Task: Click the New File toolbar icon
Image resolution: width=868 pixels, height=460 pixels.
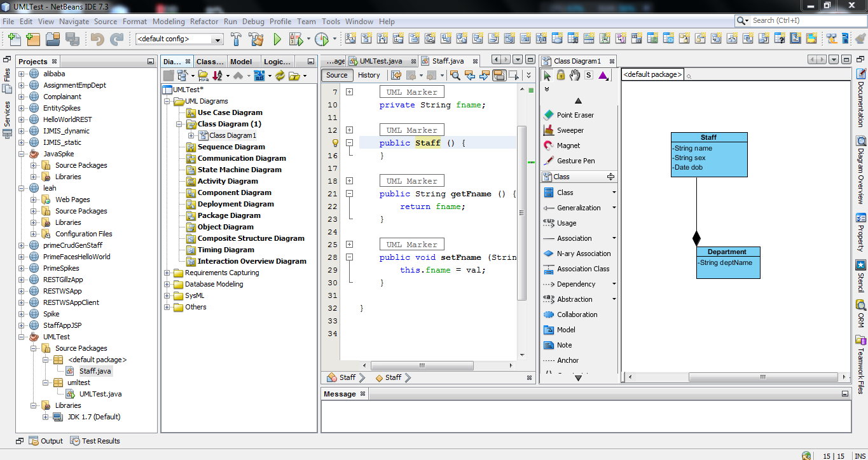Action: [x=15, y=39]
